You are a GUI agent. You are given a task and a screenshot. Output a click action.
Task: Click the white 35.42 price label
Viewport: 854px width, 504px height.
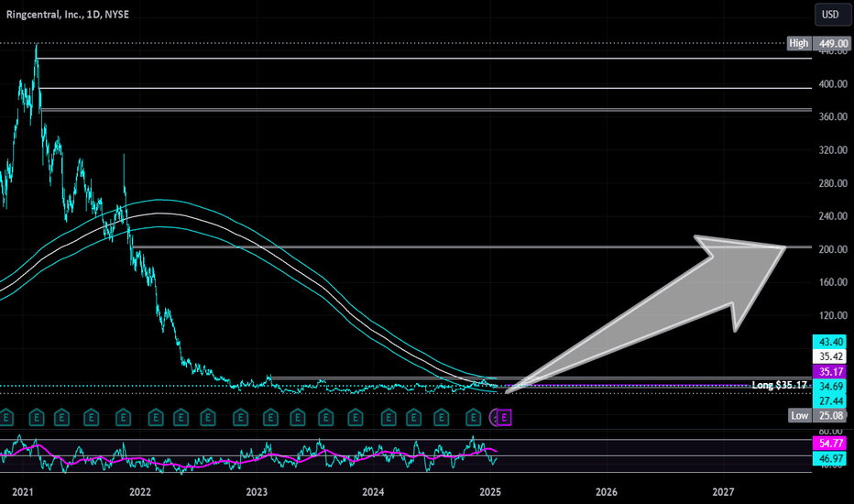[x=830, y=356]
